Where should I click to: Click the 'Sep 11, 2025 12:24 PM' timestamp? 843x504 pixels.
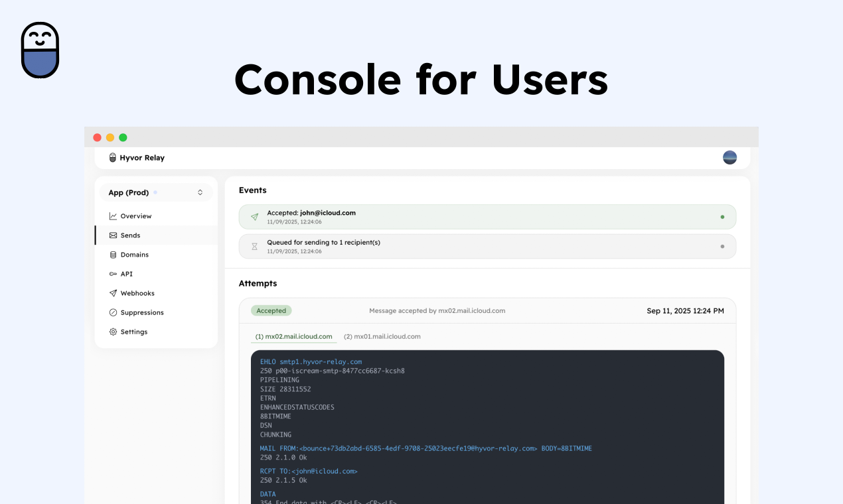[x=686, y=310]
